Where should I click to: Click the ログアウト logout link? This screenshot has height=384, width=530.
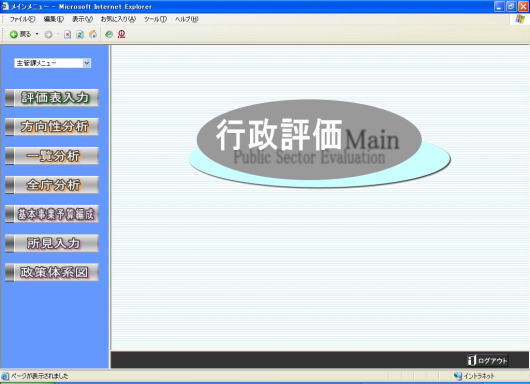pyautogui.click(x=488, y=360)
